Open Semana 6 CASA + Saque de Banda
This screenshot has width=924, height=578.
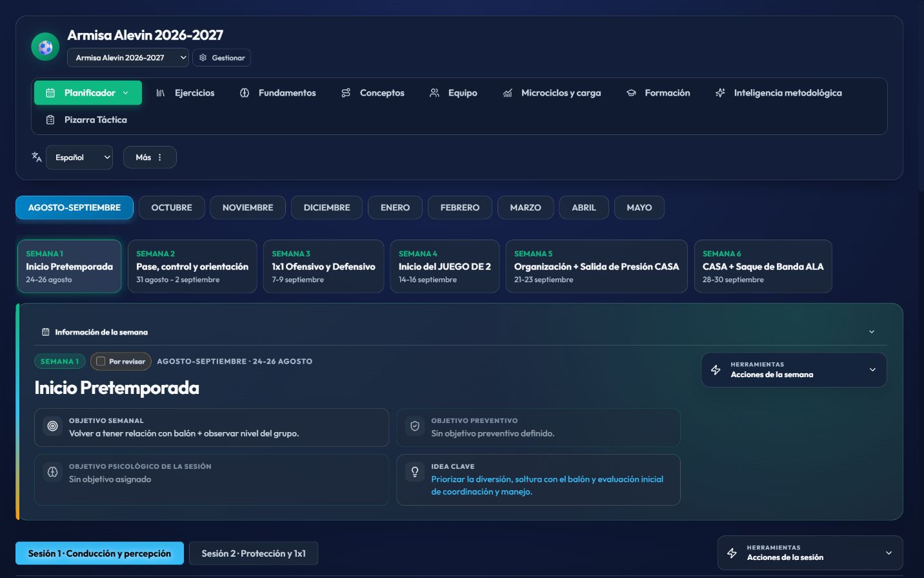(x=763, y=266)
